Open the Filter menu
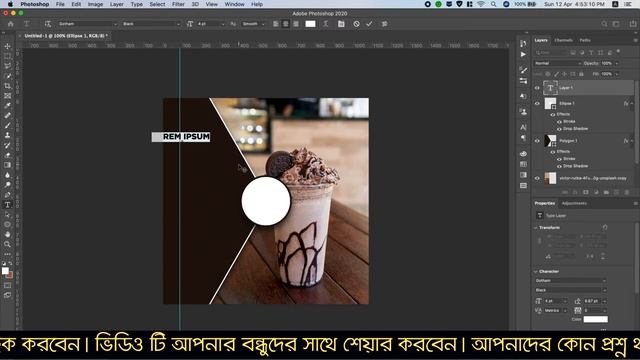Image resolution: width=640 pixels, height=360 pixels. [x=178, y=4]
